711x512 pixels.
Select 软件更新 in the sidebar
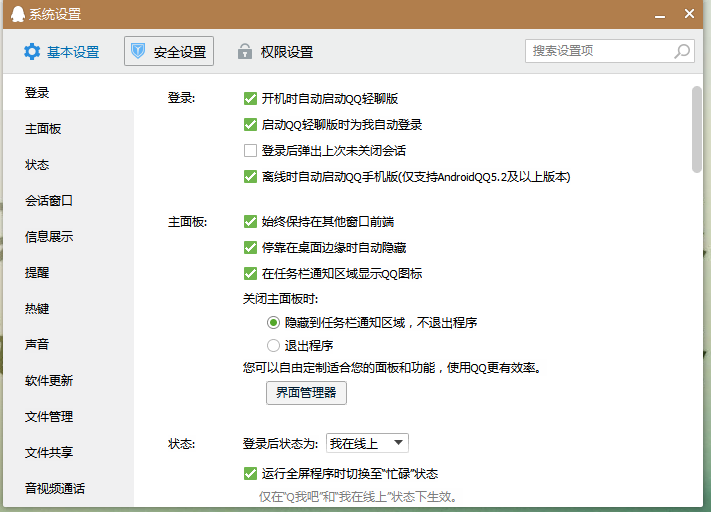pyautogui.click(x=68, y=380)
